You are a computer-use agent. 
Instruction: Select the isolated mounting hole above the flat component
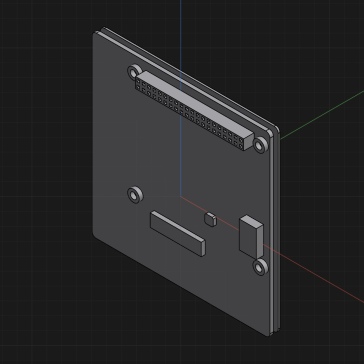(135, 195)
